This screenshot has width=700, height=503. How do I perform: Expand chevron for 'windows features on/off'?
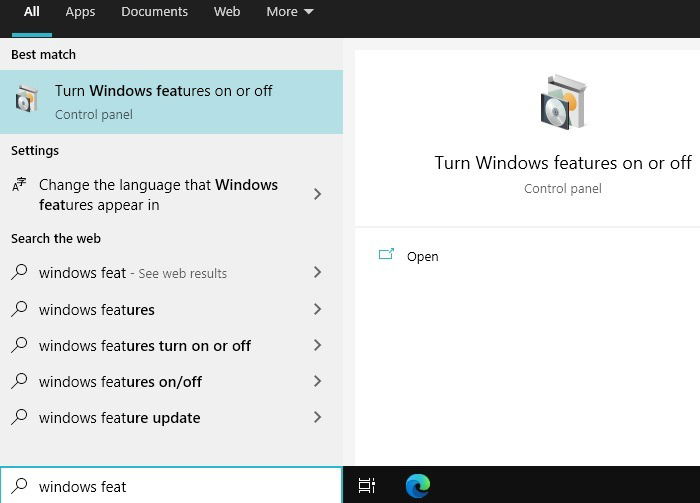317,381
